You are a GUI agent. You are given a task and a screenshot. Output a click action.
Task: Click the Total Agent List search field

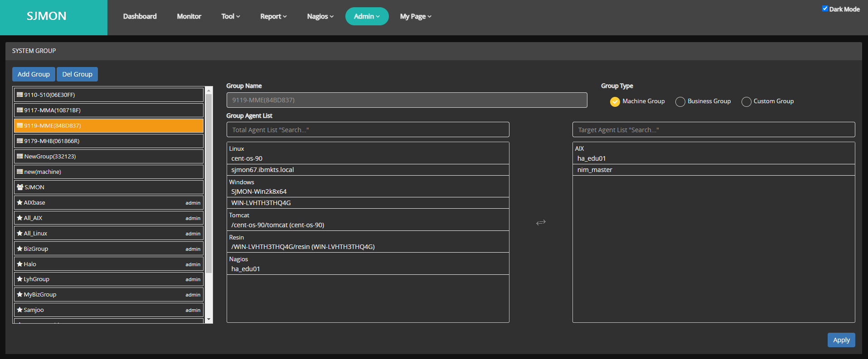[368, 130]
